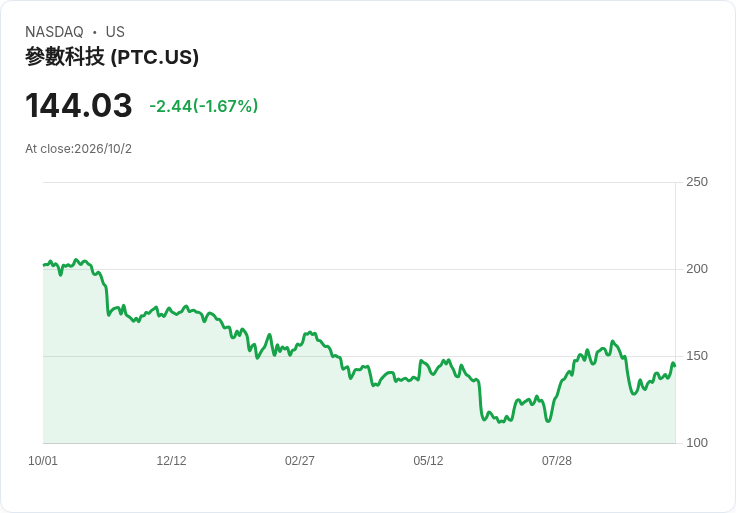
Task: Click the 200 price axis label
Action: tap(697, 269)
